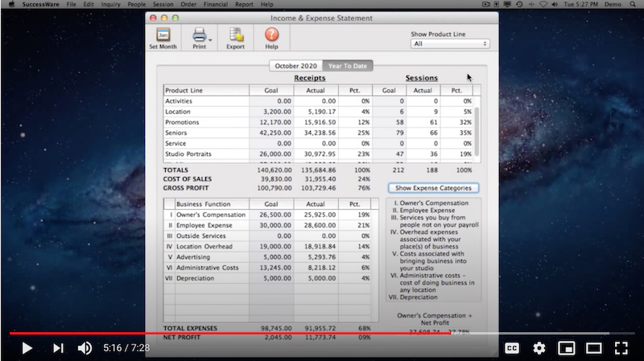This screenshot has height=361, width=644.
Task: Click the Product Line column header
Action: pyautogui.click(x=206, y=90)
